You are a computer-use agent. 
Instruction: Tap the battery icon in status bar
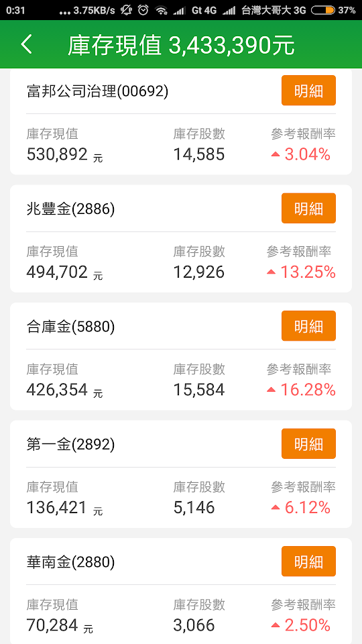[x=323, y=10]
